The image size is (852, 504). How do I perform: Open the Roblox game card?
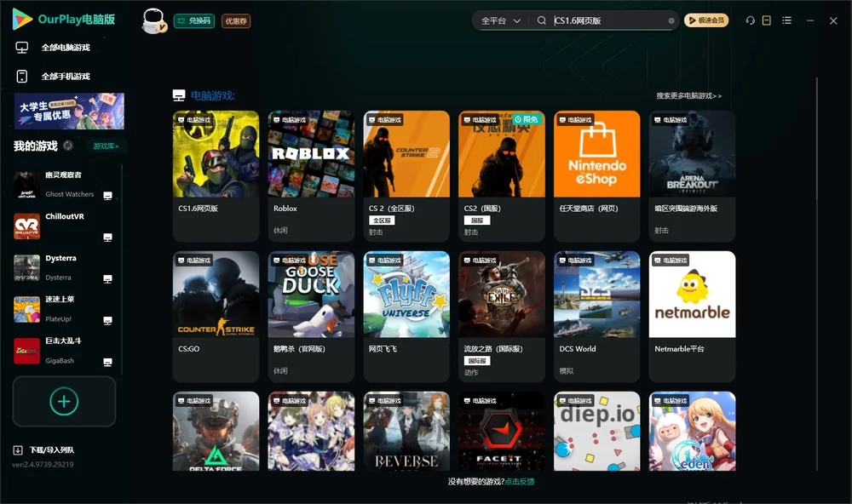tap(311, 176)
